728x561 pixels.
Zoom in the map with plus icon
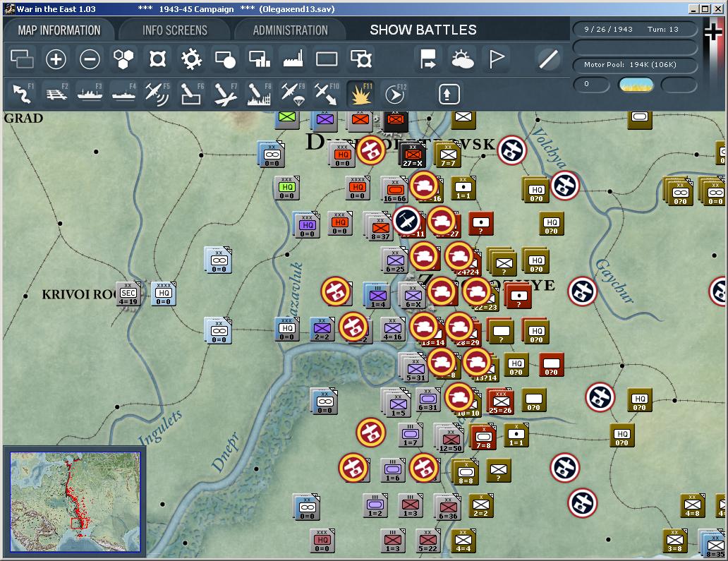[56, 59]
